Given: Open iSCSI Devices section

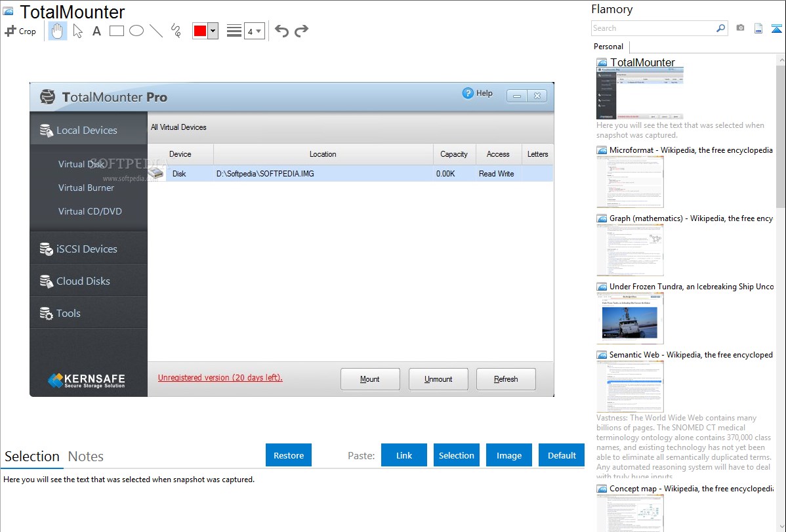Looking at the screenshot, I should pos(89,249).
